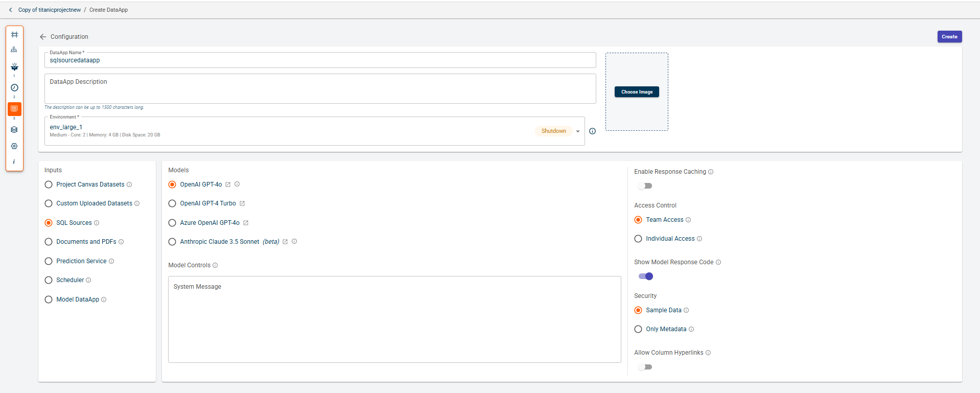Click external link icon next to Azure OpenAI GPT-4o
Screen dimensions: 980x393
tap(246, 223)
